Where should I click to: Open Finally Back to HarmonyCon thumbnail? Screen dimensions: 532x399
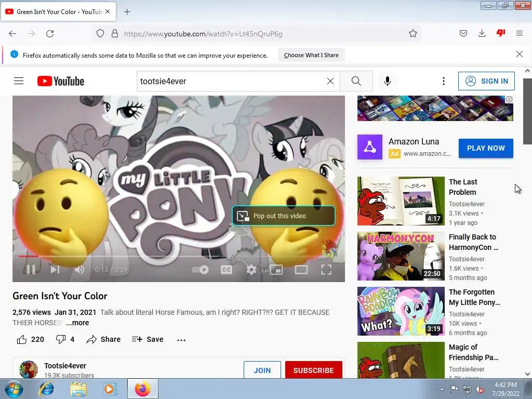point(401,256)
